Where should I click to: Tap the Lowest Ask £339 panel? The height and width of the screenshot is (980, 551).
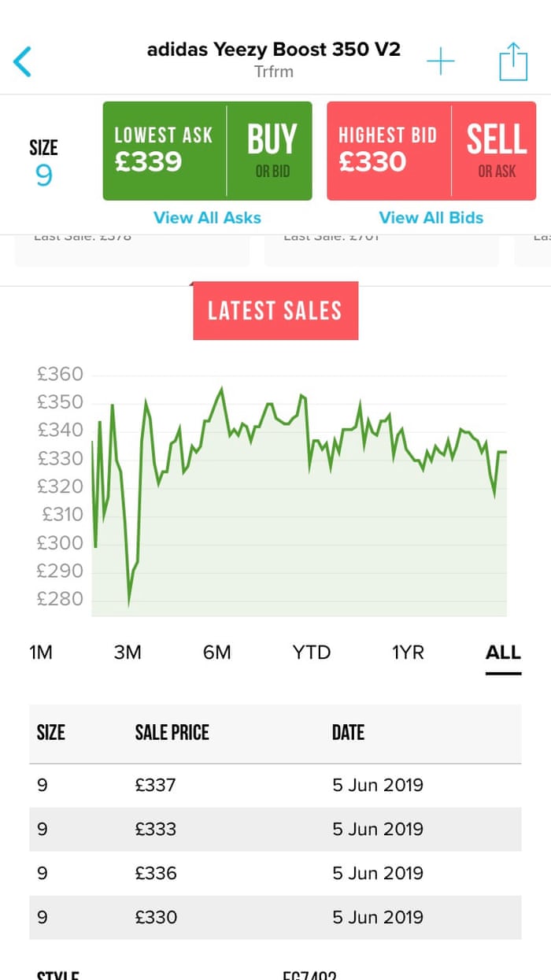tap(165, 150)
